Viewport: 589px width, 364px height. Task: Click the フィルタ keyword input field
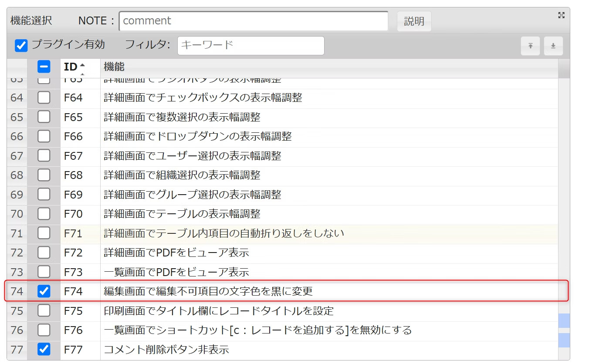pos(251,45)
